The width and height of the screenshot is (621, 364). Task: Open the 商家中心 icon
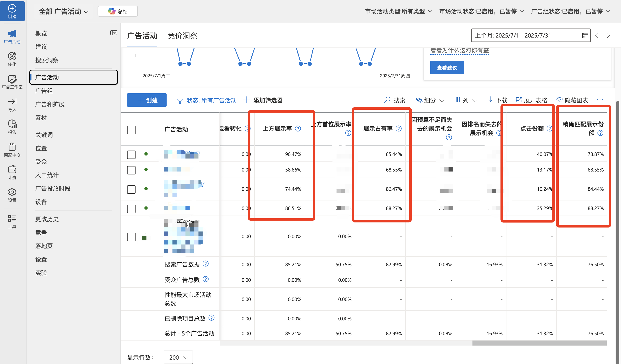(12, 147)
